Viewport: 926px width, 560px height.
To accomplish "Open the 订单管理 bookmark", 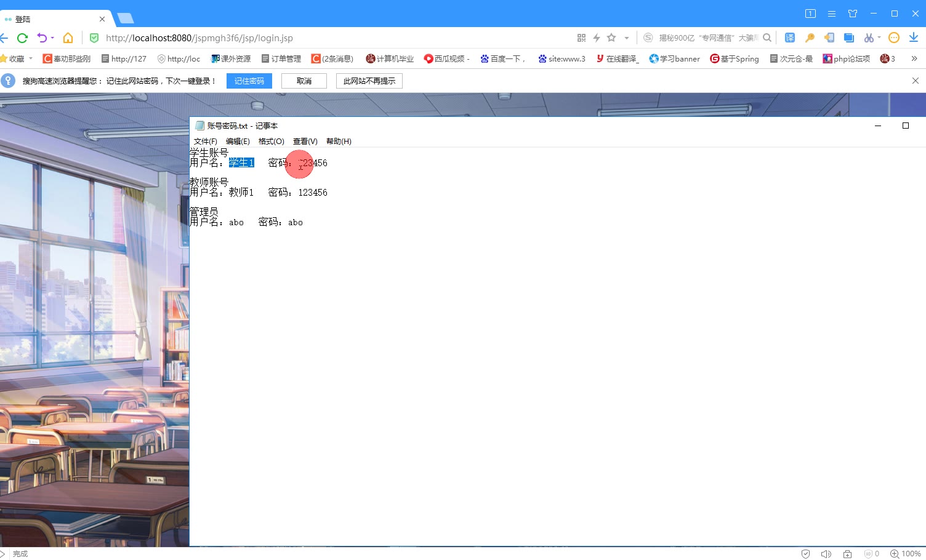I will point(281,59).
